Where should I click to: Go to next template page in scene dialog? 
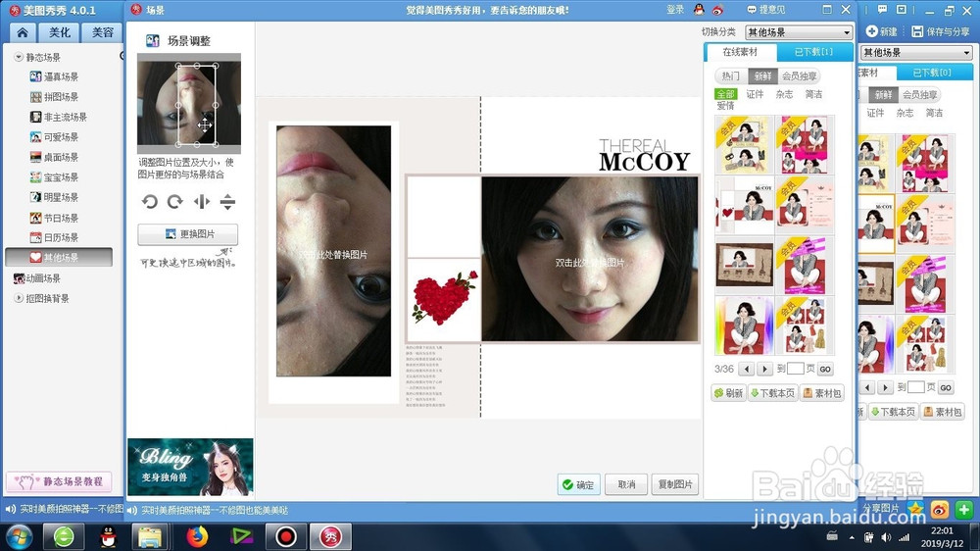(764, 369)
